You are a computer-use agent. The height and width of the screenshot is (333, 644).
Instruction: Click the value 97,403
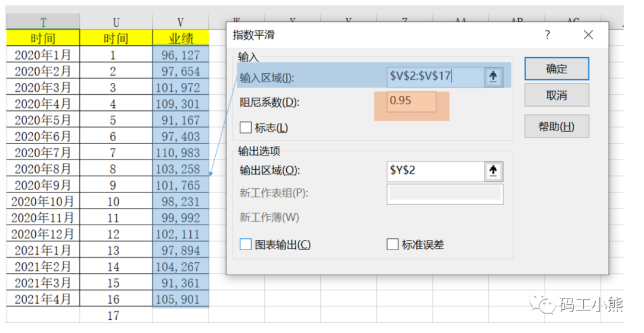tap(180, 136)
